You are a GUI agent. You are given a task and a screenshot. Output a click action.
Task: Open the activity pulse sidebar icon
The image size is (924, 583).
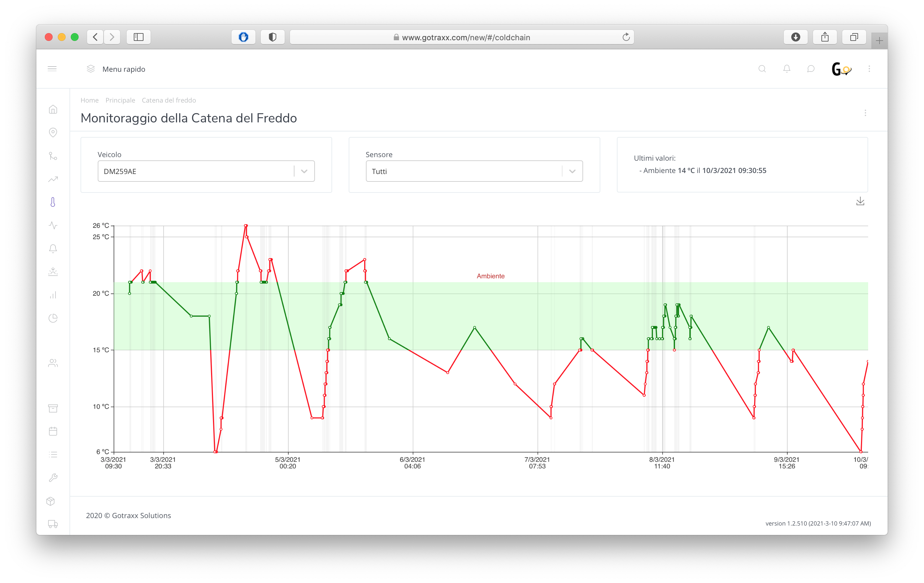53,225
